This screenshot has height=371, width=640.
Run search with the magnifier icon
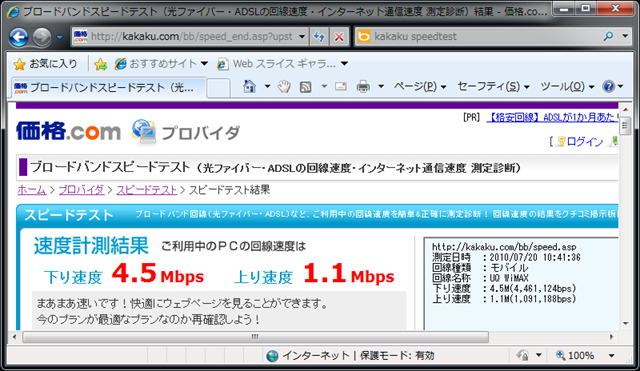608,36
